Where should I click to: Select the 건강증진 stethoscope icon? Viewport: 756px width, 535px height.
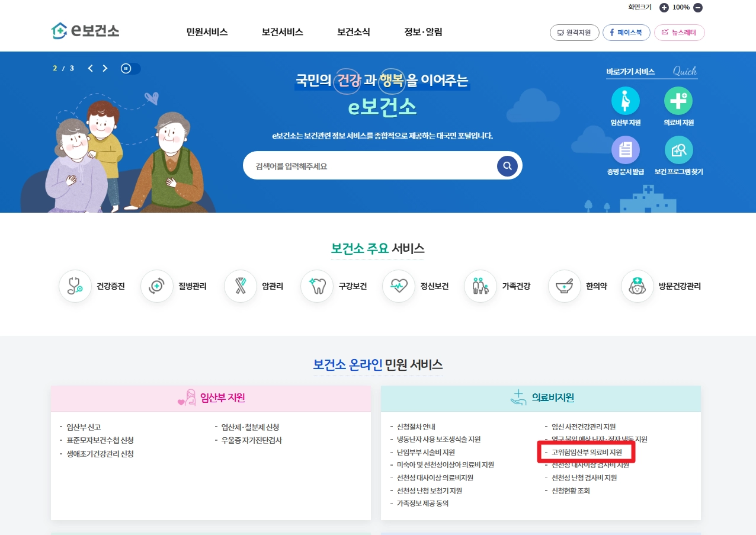75,286
